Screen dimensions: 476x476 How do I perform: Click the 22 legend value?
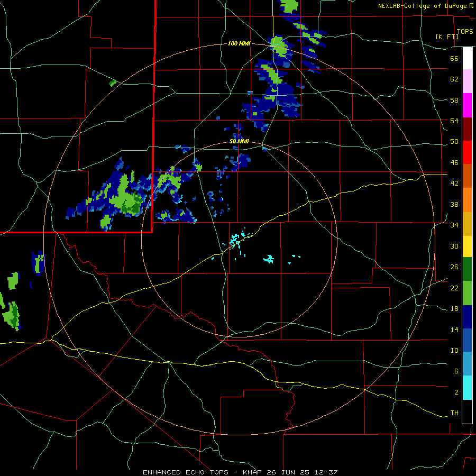pos(454,288)
